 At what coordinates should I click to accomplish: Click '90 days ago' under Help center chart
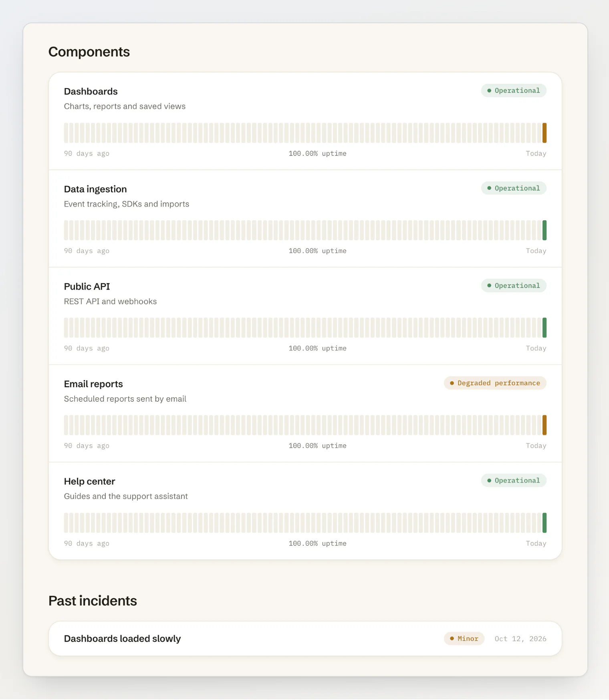point(87,543)
